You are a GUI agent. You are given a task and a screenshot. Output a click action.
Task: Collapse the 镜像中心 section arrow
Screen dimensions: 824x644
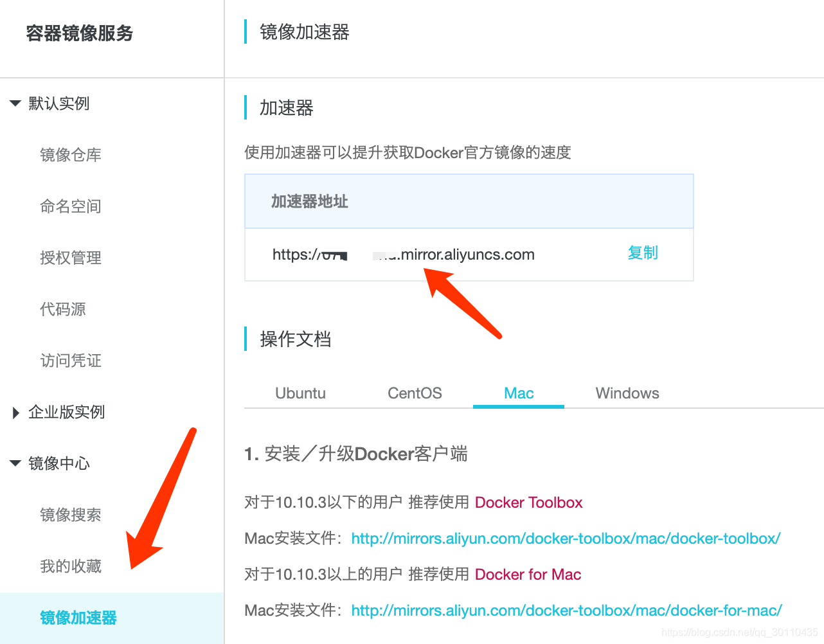(15, 463)
